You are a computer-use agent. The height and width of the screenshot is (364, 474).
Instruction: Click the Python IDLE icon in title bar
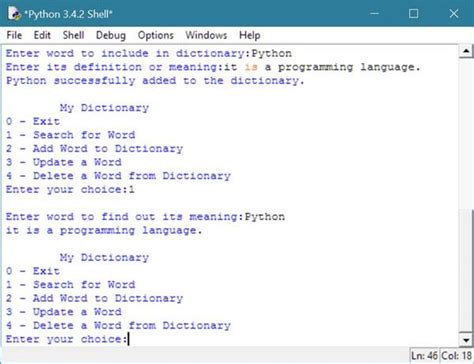point(14,14)
